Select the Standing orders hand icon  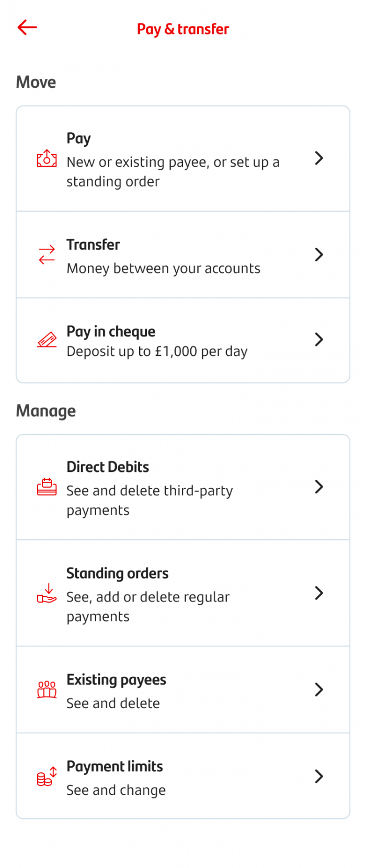[x=47, y=594]
